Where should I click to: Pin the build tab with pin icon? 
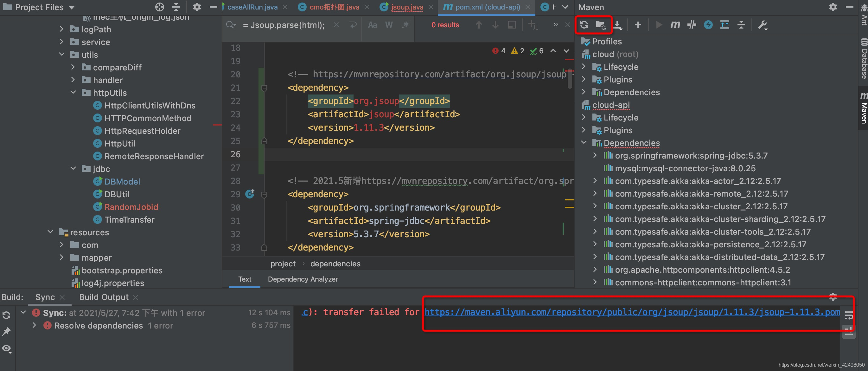[6, 331]
